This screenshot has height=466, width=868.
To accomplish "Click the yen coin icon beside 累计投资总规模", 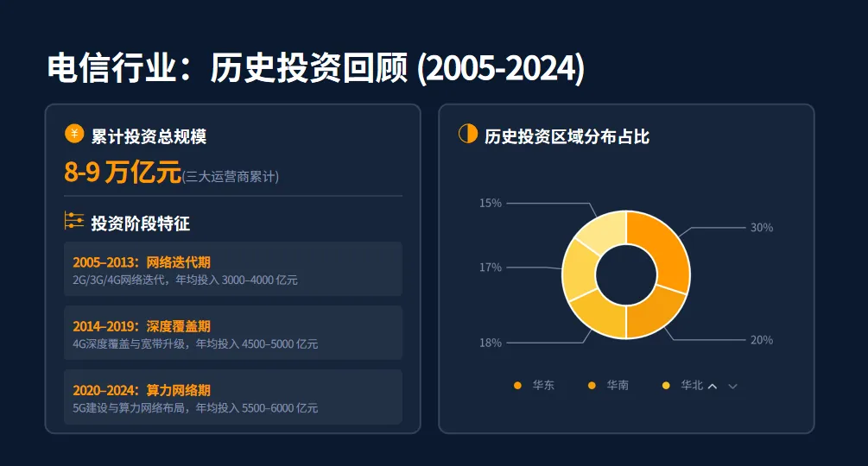I will tap(74, 134).
